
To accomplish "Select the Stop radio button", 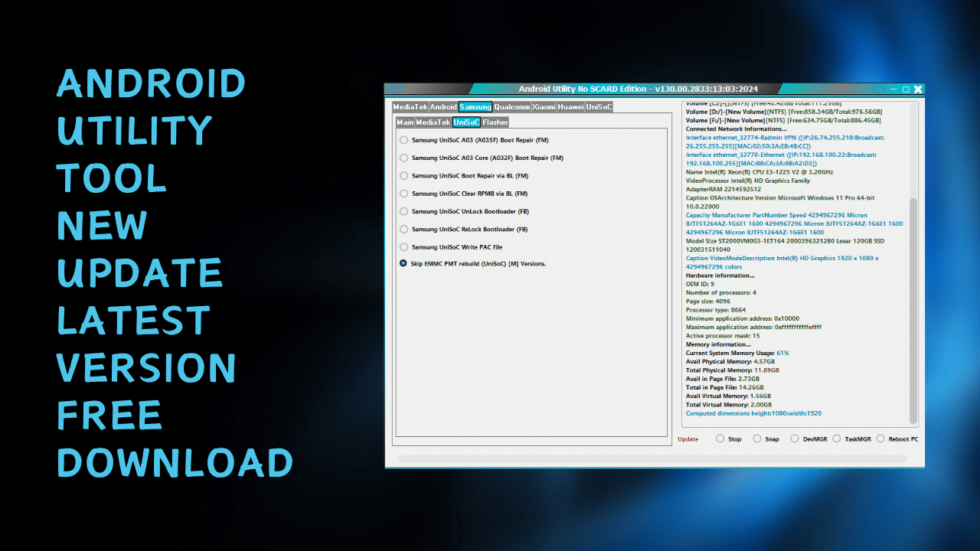I will click(720, 439).
